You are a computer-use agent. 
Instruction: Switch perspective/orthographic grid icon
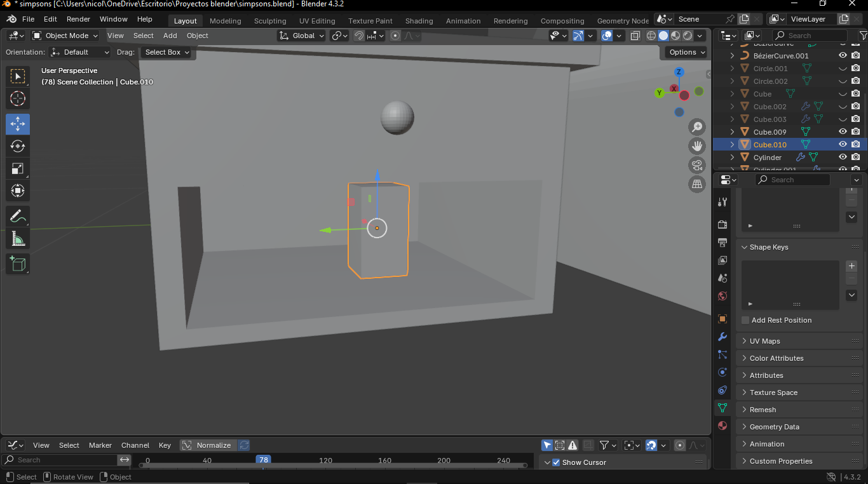[697, 184]
